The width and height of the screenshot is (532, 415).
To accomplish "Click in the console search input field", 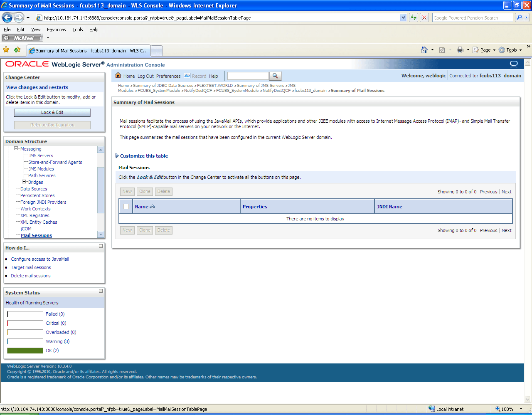I will pos(248,76).
